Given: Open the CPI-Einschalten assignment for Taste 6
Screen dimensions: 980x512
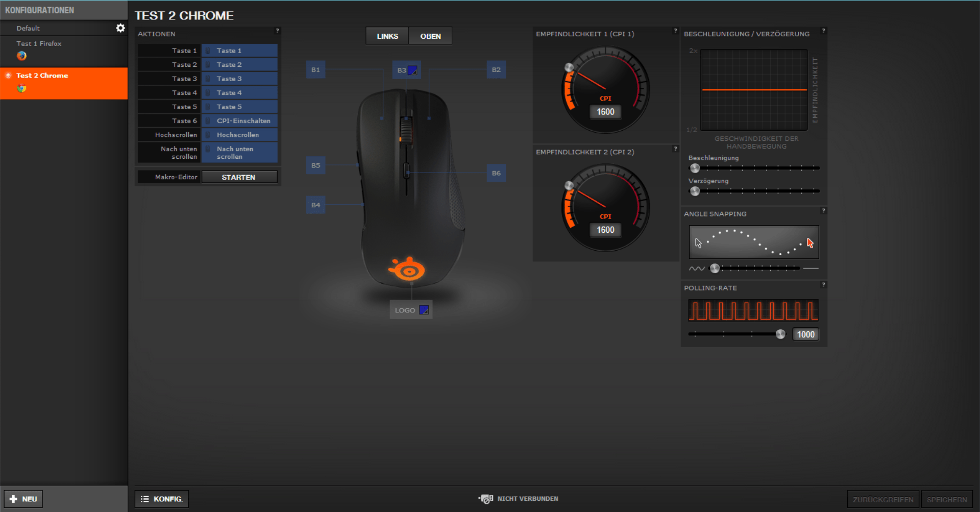Looking at the screenshot, I should pos(239,120).
